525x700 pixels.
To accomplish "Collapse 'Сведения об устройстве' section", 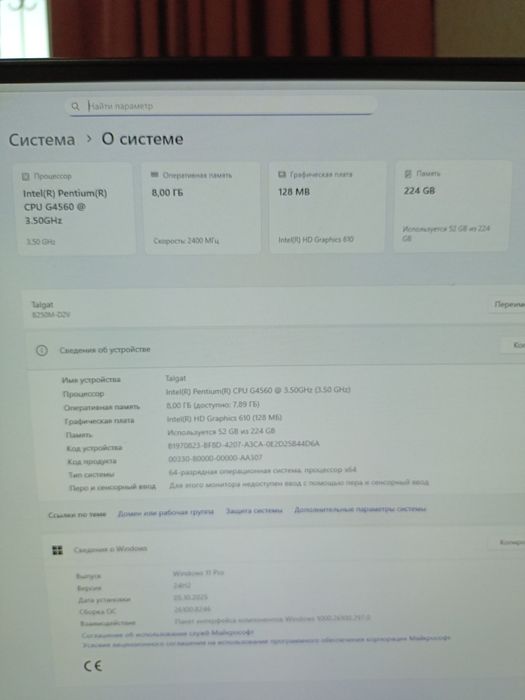I will pos(275,350).
